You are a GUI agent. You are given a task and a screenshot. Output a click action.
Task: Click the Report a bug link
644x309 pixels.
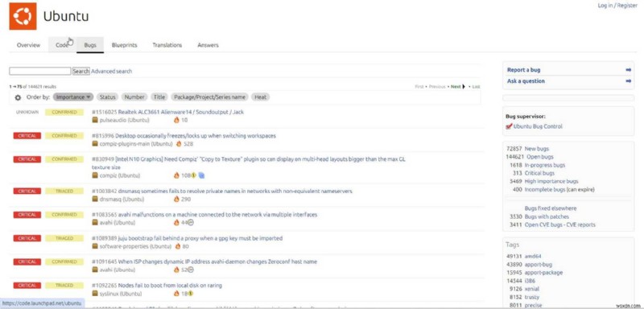tap(524, 70)
